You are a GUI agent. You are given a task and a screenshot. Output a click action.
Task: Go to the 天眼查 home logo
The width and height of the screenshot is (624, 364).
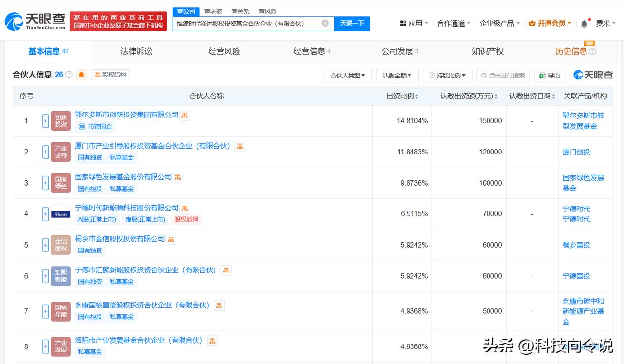pos(35,21)
